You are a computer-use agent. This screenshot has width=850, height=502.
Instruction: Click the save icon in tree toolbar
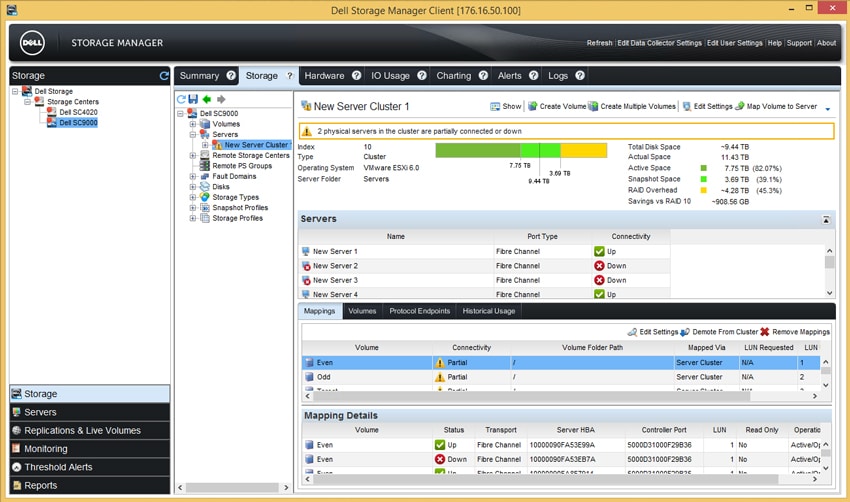click(x=193, y=99)
